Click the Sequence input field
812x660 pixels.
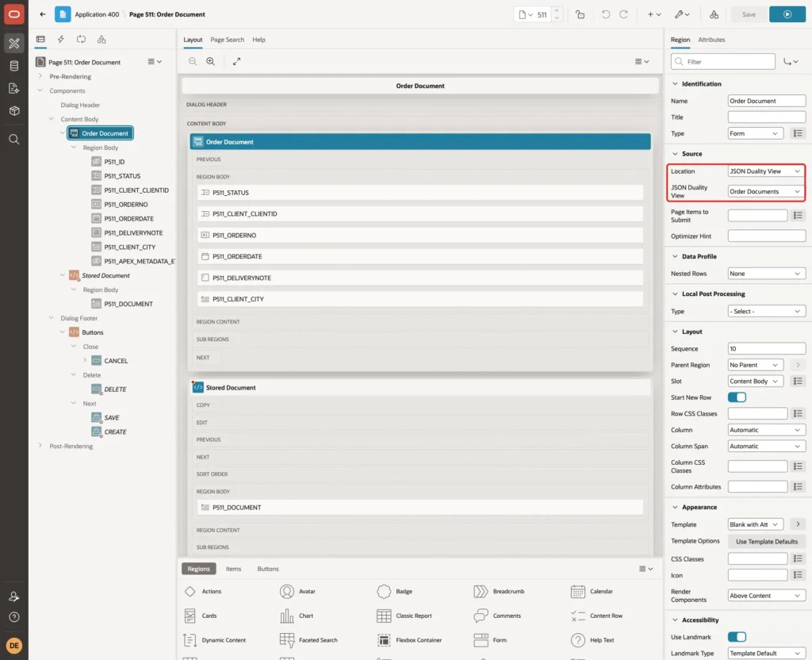point(767,349)
